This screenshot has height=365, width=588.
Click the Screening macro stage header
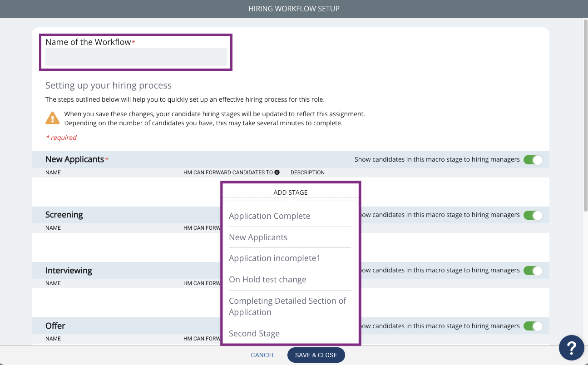(x=64, y=215)
